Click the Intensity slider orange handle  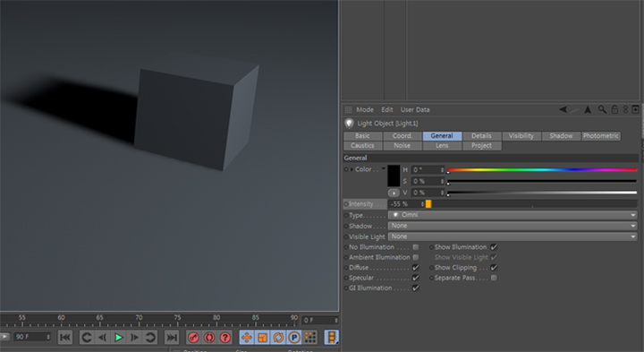pyautogui.click(x=428, y=204)
